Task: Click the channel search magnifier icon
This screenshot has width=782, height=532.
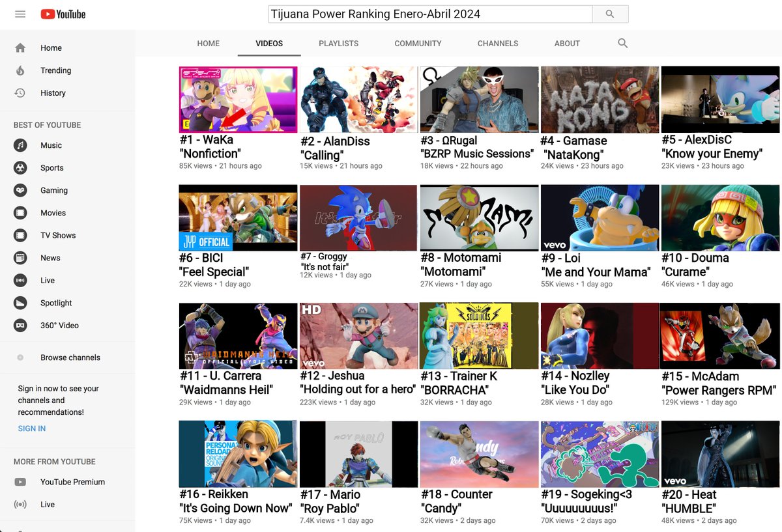Action: click(622, 43)
